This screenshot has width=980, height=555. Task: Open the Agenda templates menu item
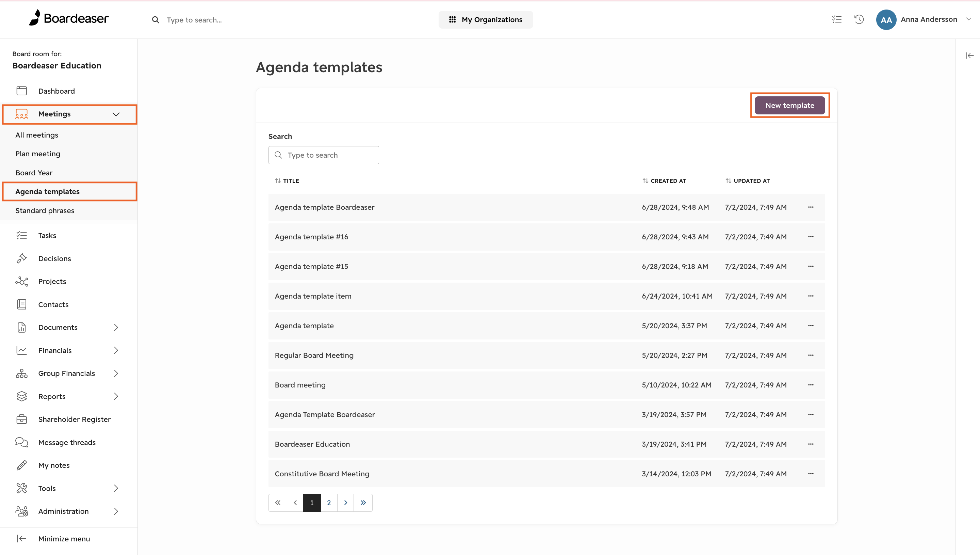pos(47,191)
